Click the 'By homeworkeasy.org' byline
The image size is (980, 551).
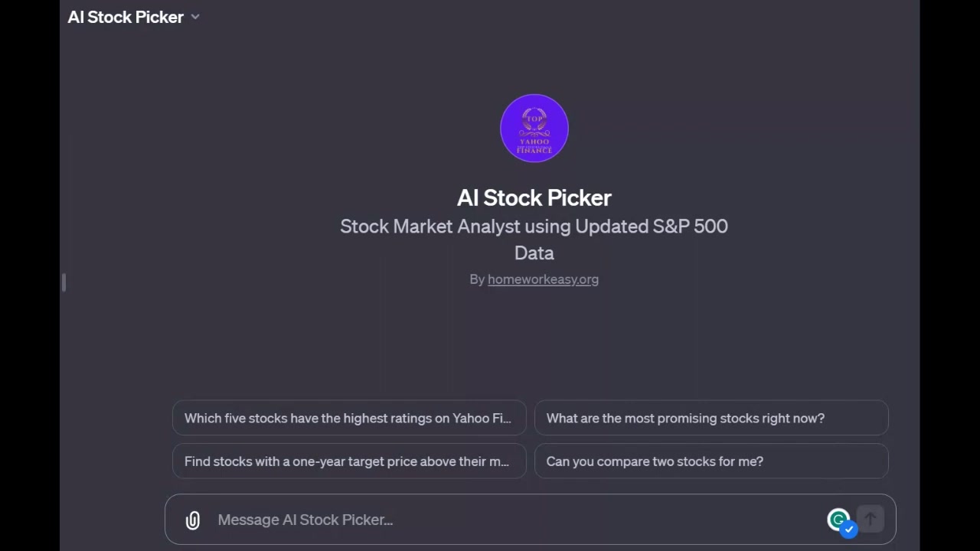(534, 279)
